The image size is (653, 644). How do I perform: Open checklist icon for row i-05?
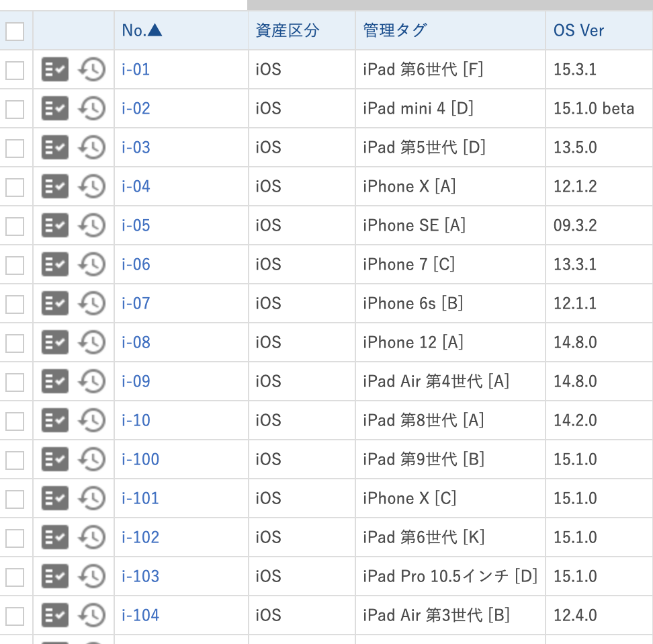pos(55,225)
